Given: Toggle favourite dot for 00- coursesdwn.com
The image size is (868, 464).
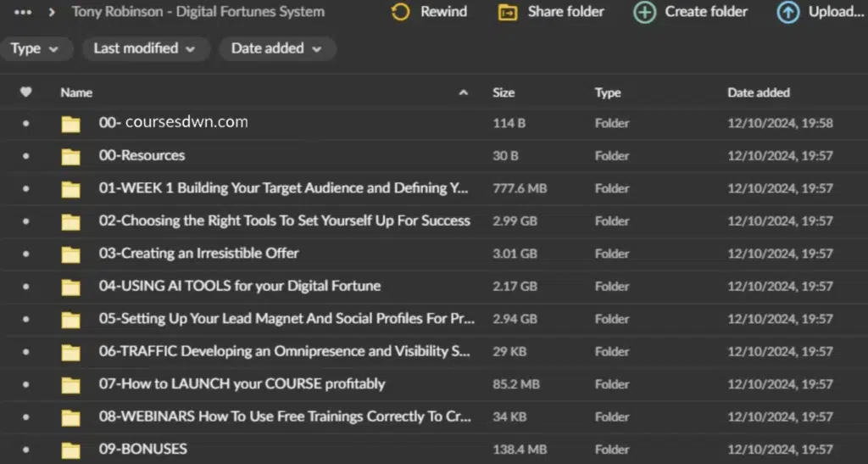Looking at the screenshot, I should [x=26, y=124].
